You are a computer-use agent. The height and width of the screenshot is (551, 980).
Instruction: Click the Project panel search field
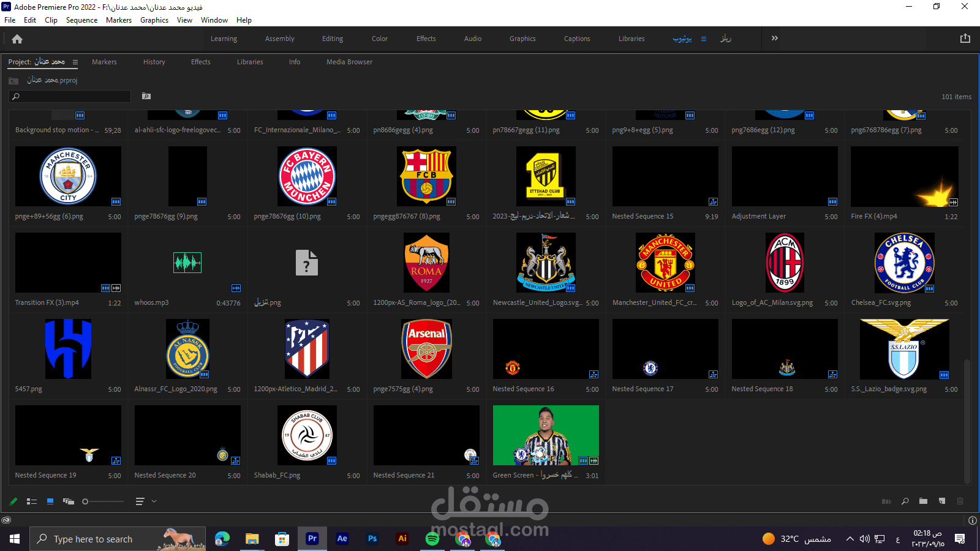pos(70,96)
